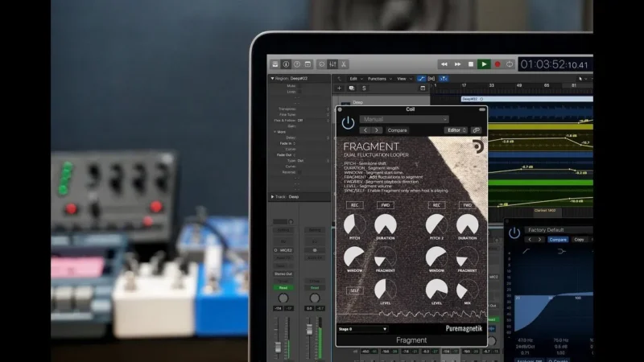Open the Edit menu in tracks area
Image resolution: width=644 pixels, height=362 pixels.
click(x=354, y=79)
